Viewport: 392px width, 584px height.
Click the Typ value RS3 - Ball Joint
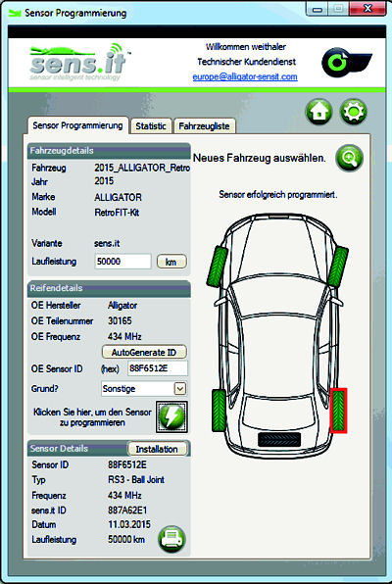coord(136,479)
